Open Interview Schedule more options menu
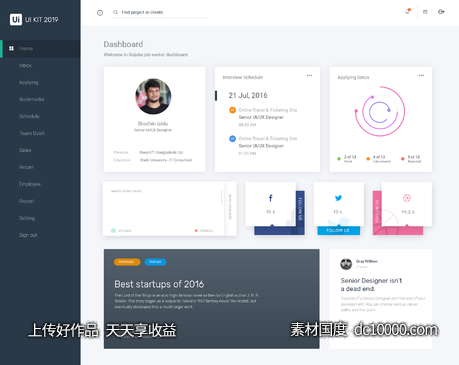The width and height of the screenshot is (459, 365). click(309, 76)
